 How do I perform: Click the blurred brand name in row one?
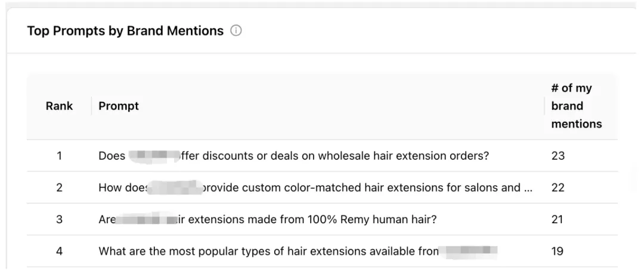tap(153, 156)
